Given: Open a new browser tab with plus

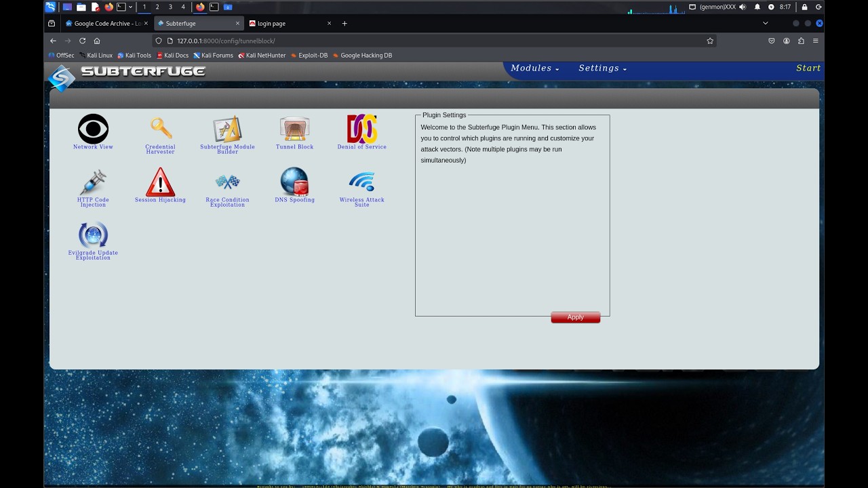Looking at the screenshot, I should pyautogui.click(x=344, y=23).
